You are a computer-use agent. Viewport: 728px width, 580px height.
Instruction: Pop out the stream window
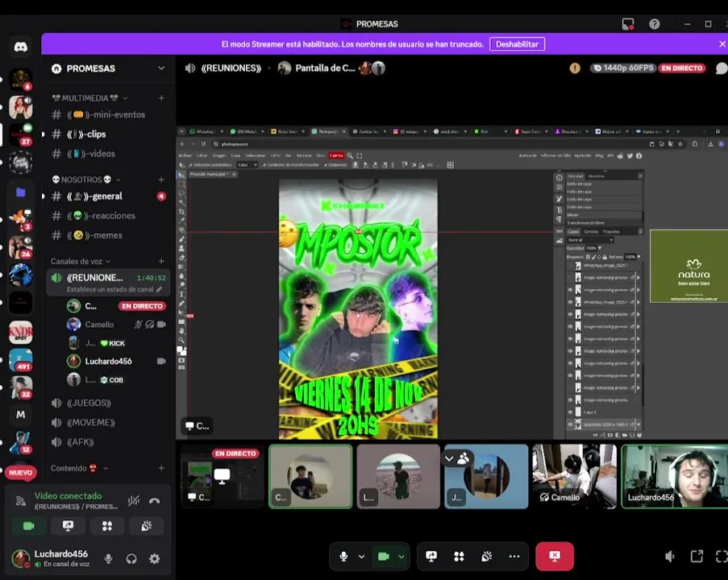coord(697,557)
